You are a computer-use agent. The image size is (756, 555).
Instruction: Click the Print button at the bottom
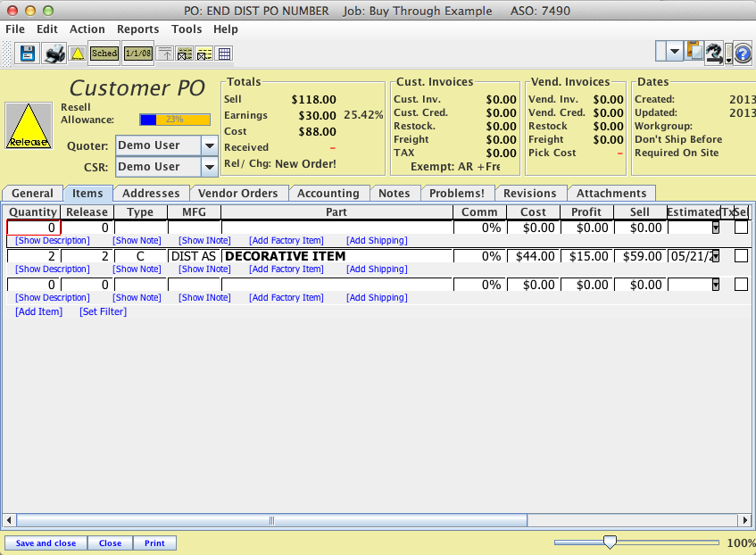154,543
